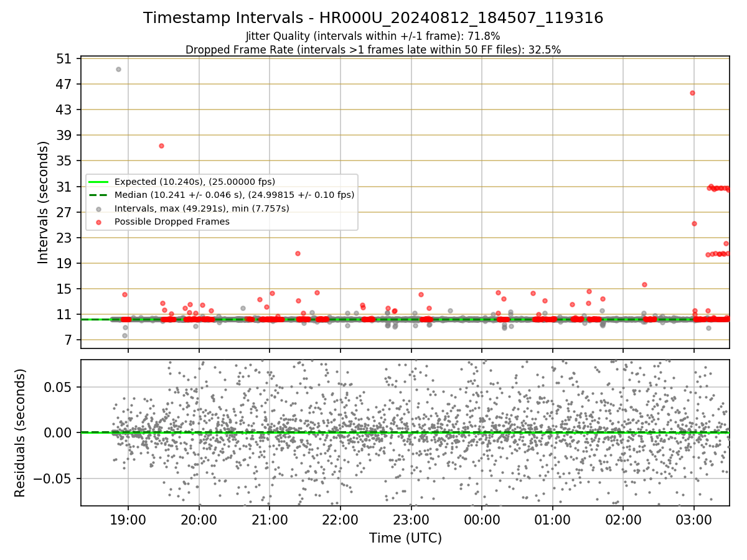The image size is (747, 560).
Task: Click the gray minimum interval point near 7.7 seconds
Action: tap(125, 335)
